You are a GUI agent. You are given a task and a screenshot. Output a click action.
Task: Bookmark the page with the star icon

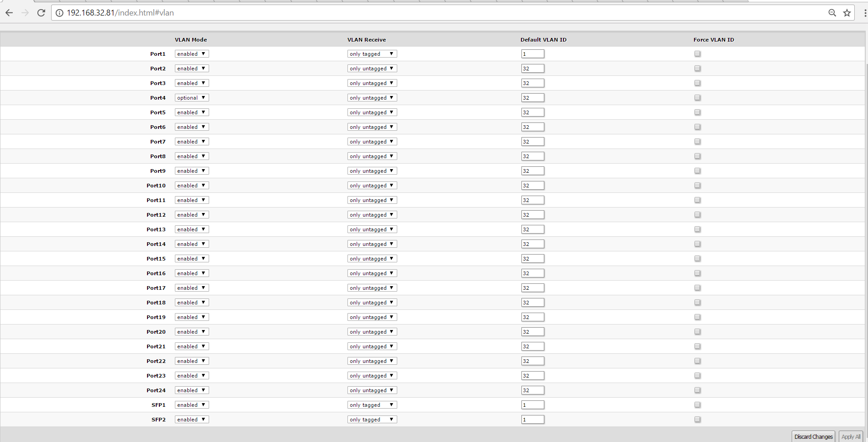847,13
